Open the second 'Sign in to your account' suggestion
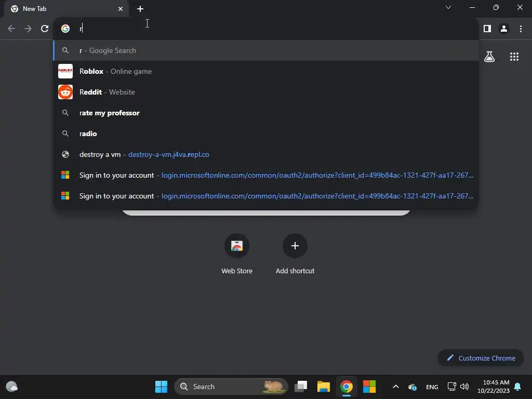Viewport: 532px width, 399px height. click(266, 196)
